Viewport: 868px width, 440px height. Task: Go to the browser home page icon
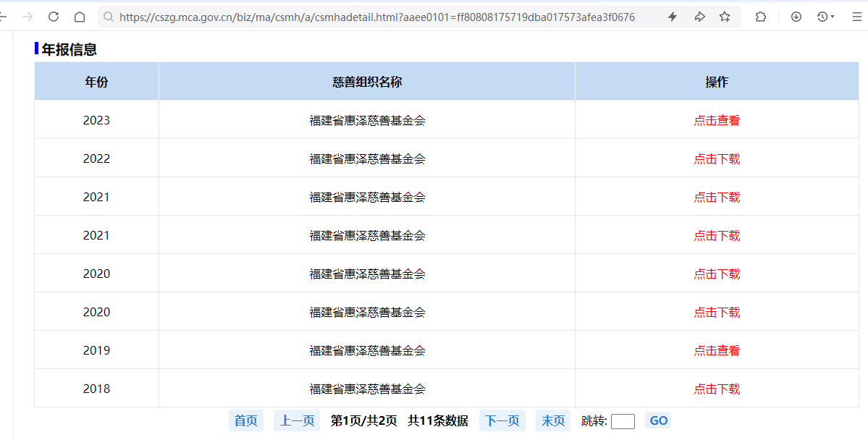tap(80, 17)
